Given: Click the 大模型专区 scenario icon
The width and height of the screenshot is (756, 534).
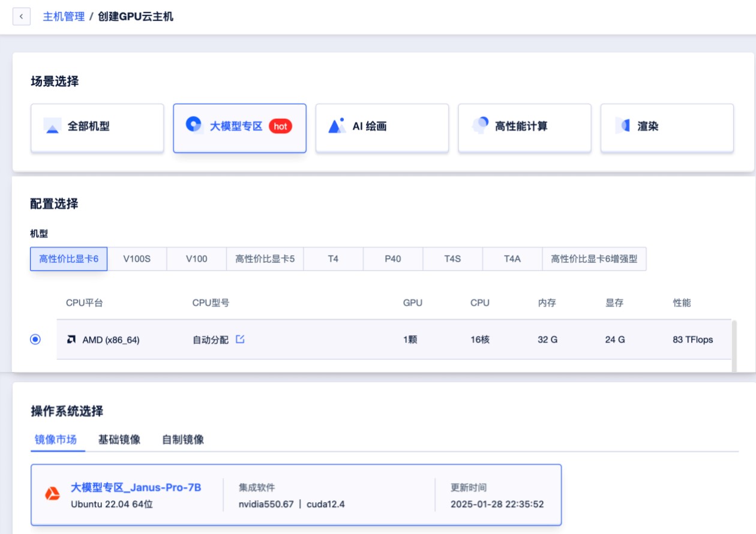Looking at the screenshot, I should [194, 125].
